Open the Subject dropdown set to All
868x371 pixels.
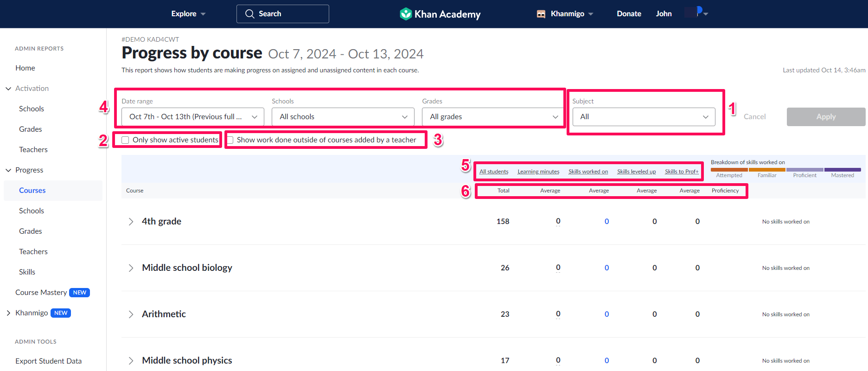644,117
